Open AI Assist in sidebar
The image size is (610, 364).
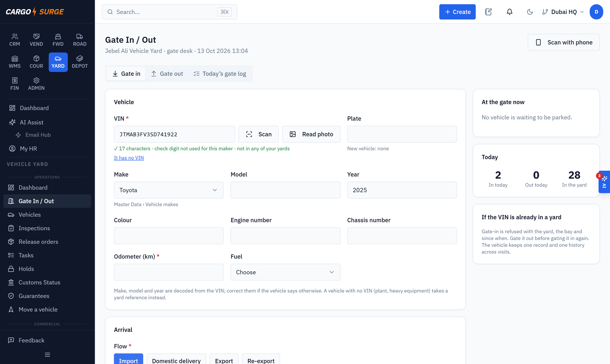click(x=47, y=122)
